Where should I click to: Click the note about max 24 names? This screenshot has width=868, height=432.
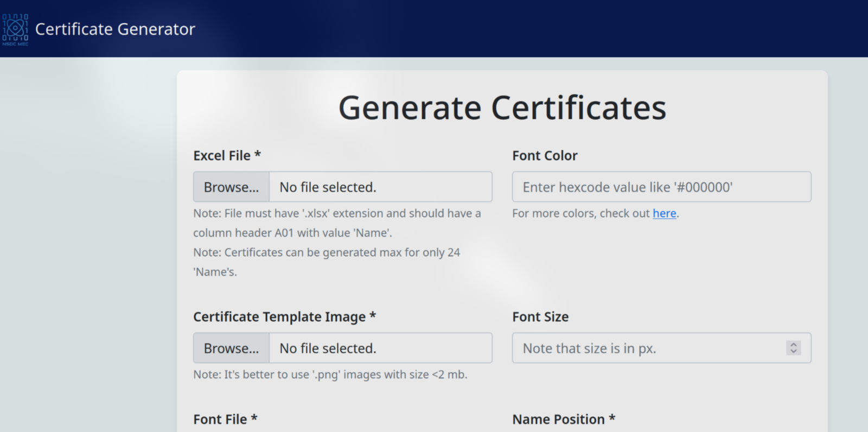pos(327,262)
